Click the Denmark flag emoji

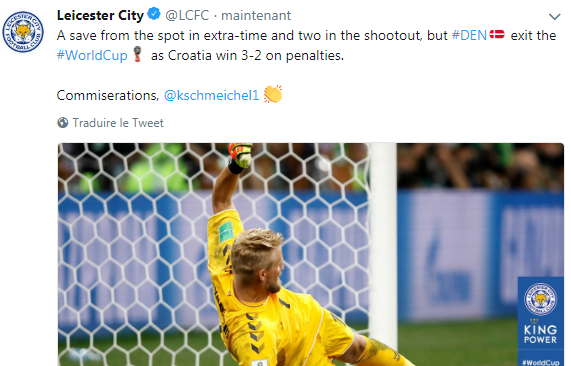[497, 35]
